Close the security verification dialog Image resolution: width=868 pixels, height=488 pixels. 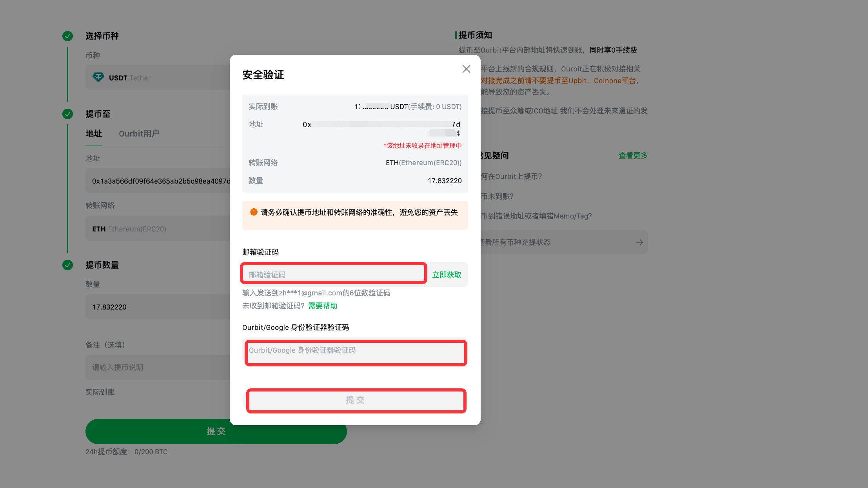click(466, 69)
